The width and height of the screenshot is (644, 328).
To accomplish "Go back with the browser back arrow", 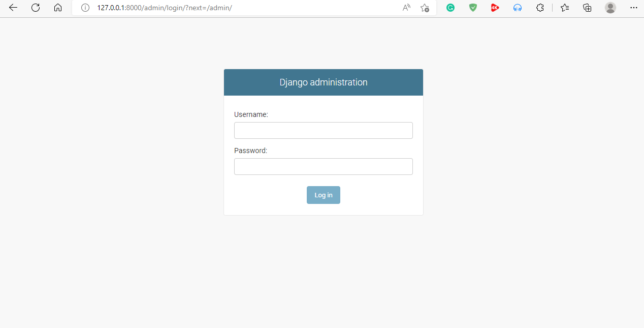I will (x=13, y=8).
